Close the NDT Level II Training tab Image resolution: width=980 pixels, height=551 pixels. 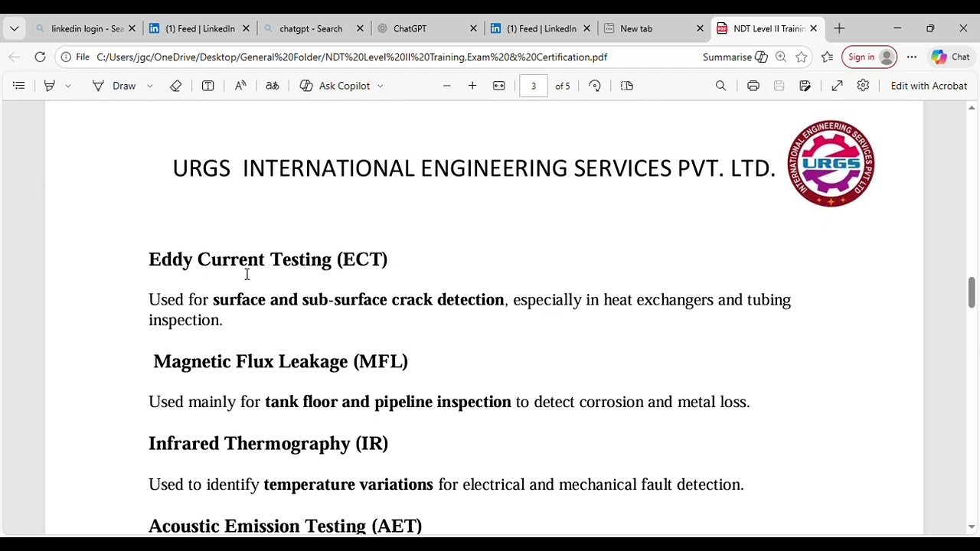point(813,28)
